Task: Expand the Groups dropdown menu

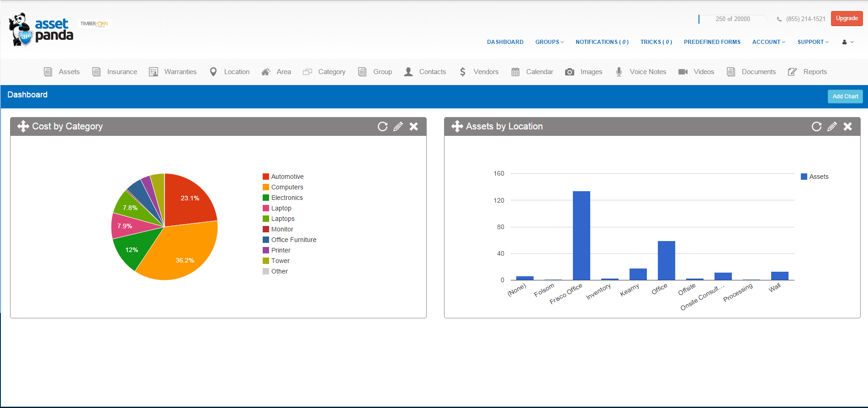Action: point(549,42)
